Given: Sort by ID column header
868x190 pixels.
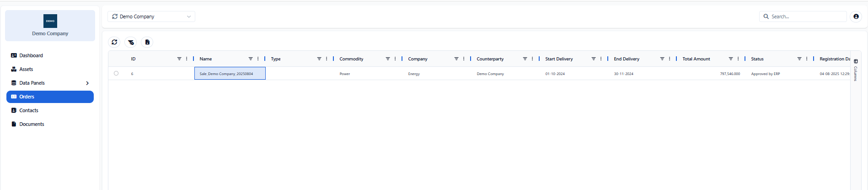Looking at the screenshot, I should tap(133, 59).
